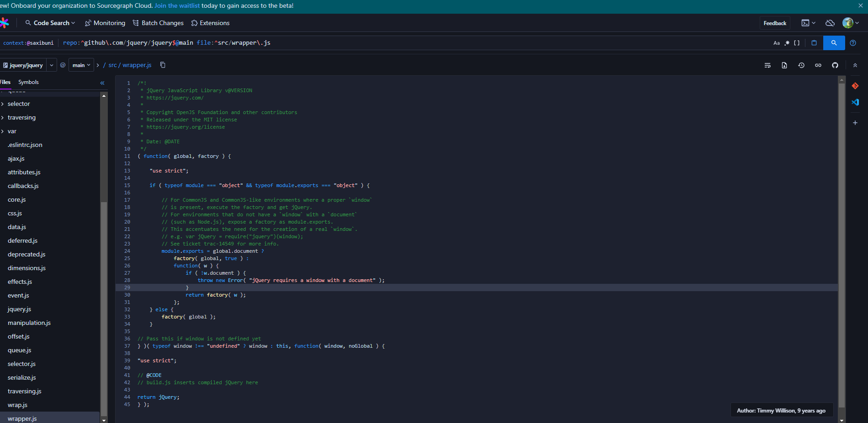Click the @ revision symbol

[x=63, y=65]
